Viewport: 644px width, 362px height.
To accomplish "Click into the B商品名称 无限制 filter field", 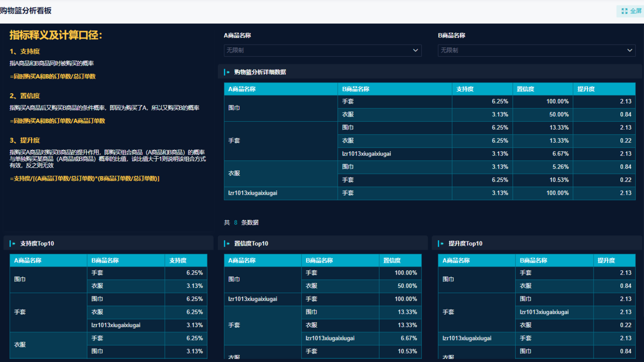I will click(531, 50).
